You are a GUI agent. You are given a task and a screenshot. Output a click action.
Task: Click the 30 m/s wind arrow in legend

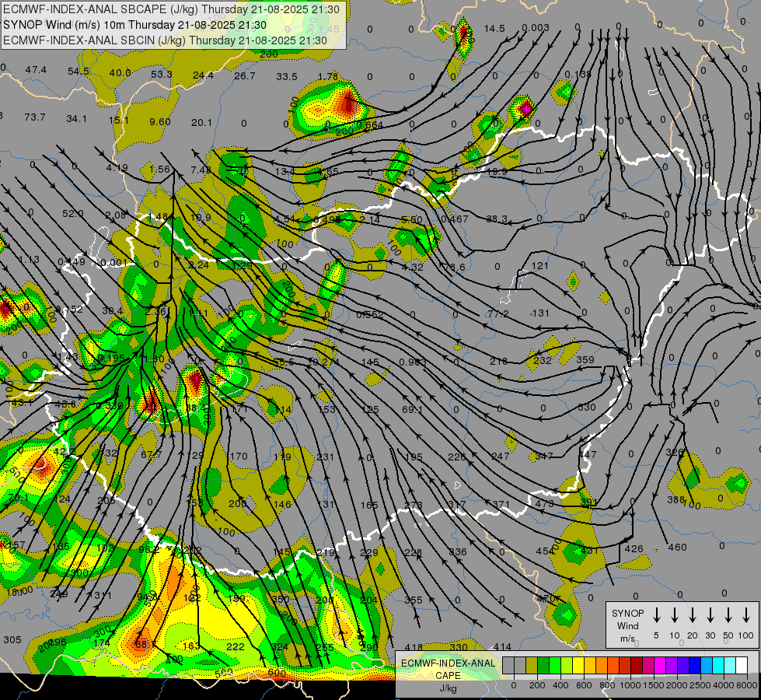pyautogui.click(x=710, y=615)
